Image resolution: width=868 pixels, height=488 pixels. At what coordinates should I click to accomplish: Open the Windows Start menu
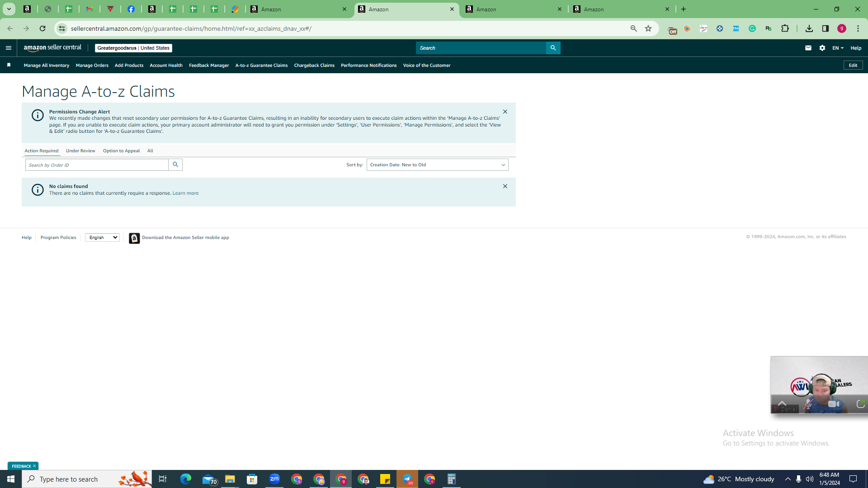pos(11,479)
